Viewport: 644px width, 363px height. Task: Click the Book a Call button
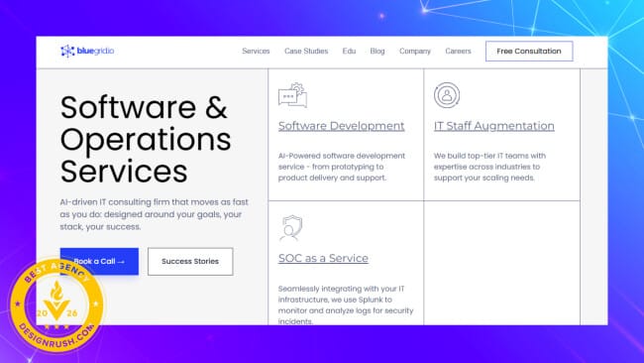[x=99, y=261]
